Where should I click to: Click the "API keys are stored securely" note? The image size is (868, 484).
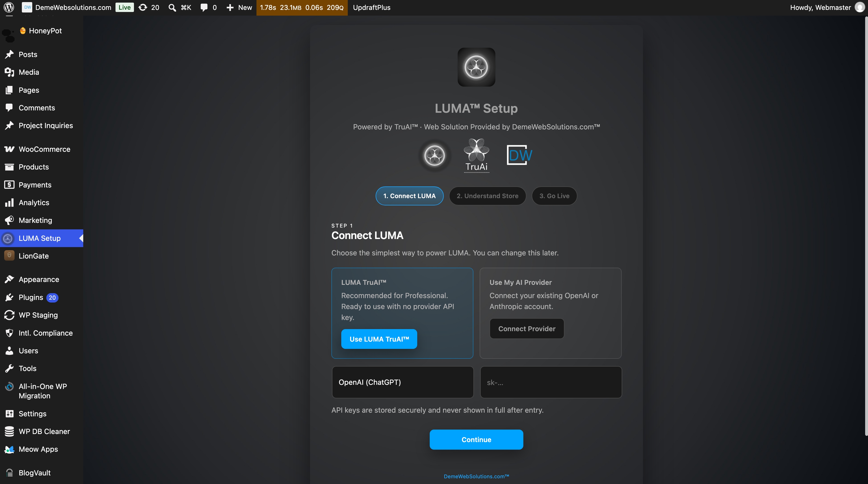click(x=437, y=410)
